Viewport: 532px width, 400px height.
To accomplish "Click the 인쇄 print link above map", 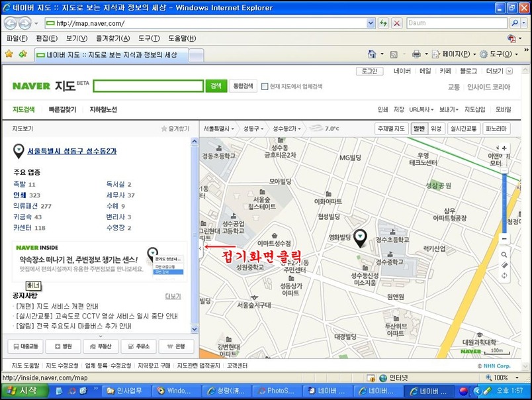I will (x=382, y=109).
